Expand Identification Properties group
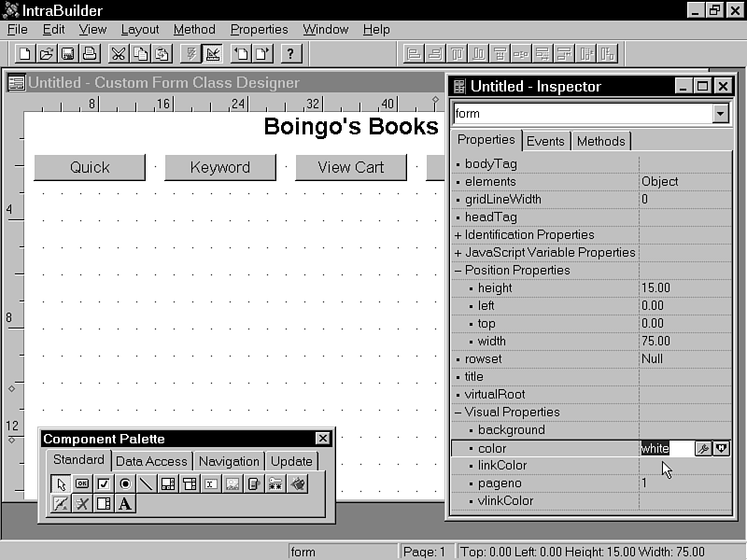 click(458, 235)
